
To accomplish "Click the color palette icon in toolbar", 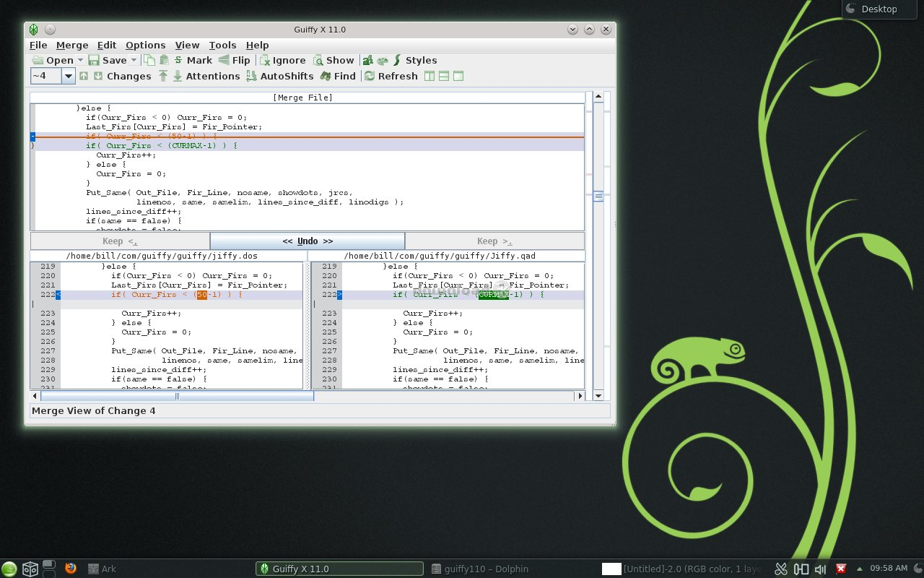I will pyautogui.click(x=383, y=61).
